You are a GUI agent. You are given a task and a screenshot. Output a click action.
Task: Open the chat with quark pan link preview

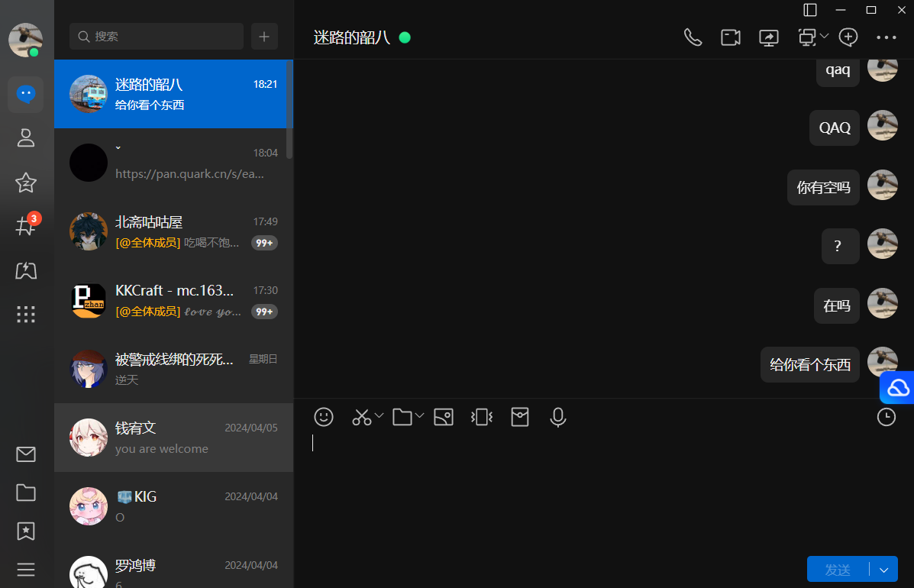(173, 163)
